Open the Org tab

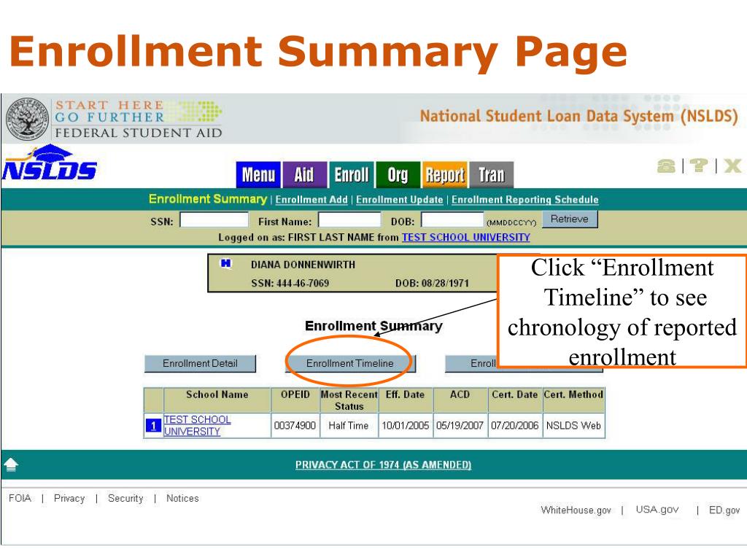(x=398, y=175)
